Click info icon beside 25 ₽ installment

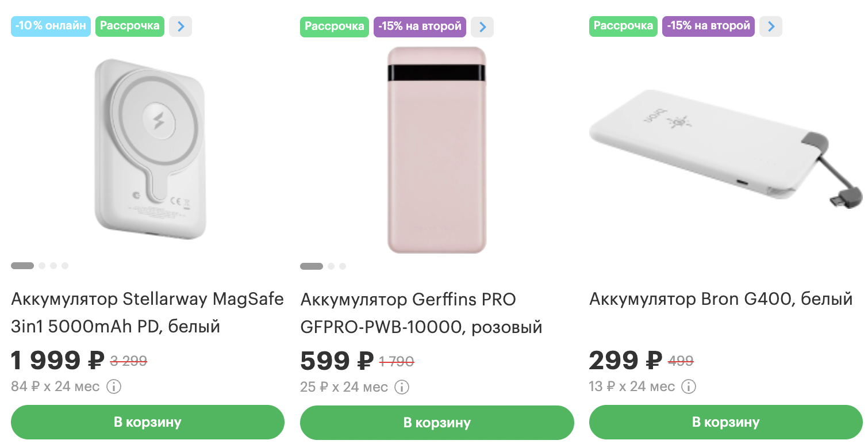[402, 387]
